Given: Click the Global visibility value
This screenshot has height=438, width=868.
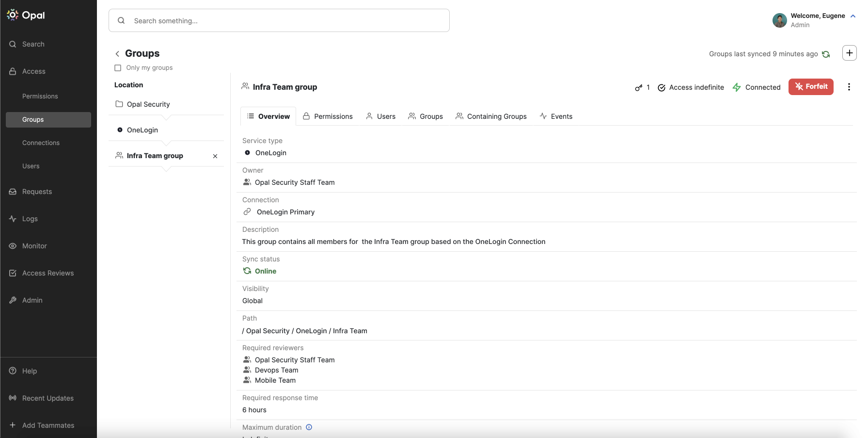Looking at the screenshot, I should (253, 301).
